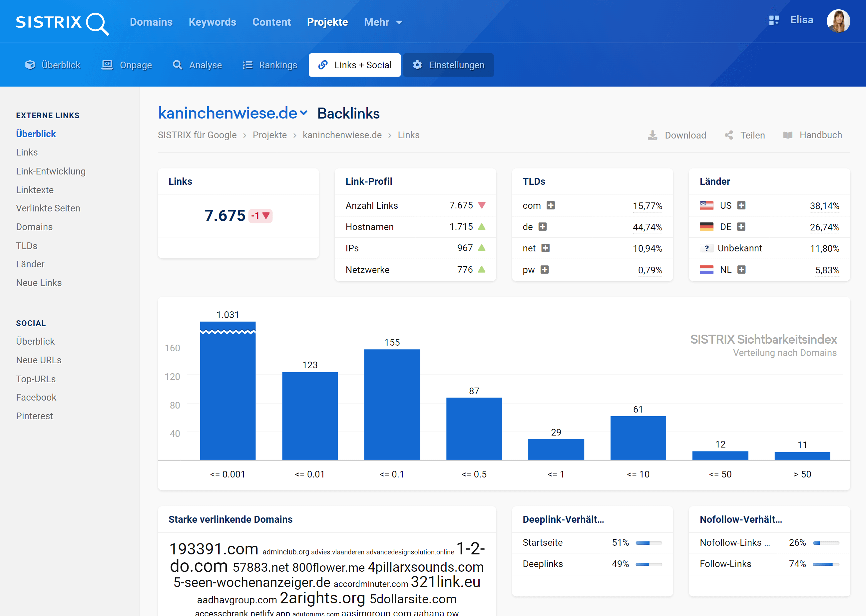
Task: Click Elisa's profile avatar
Action: pos(838,21)
